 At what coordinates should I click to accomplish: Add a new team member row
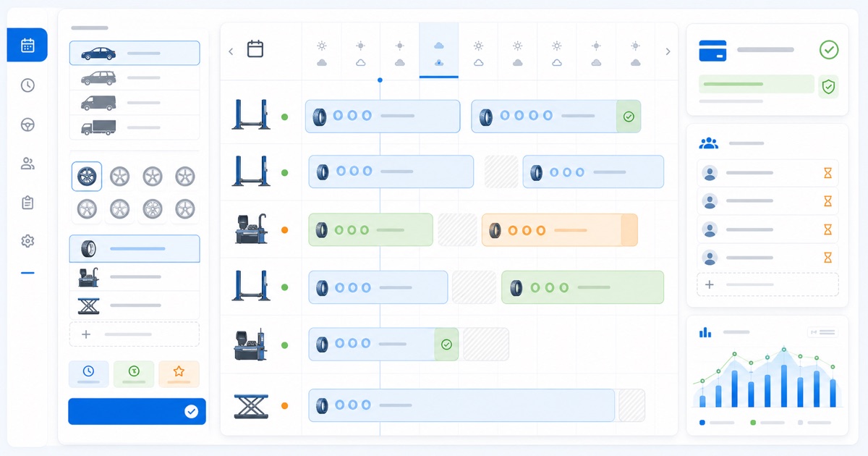click(767, 284)
